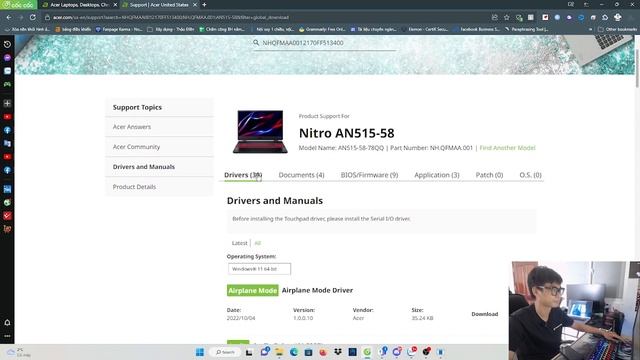The height and width of the screenshot is (360, 640).
Task: Download the Airplane Mode Driver
Action: click(484, 314)
